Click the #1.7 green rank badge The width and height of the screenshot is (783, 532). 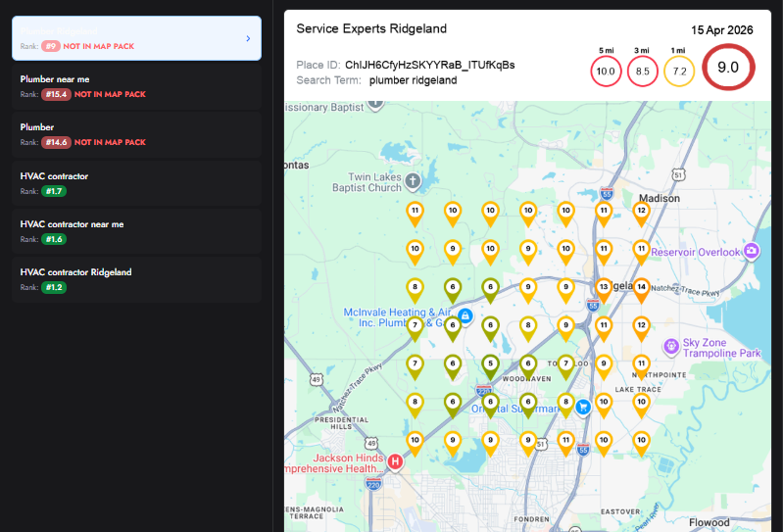tap(54, 191)
